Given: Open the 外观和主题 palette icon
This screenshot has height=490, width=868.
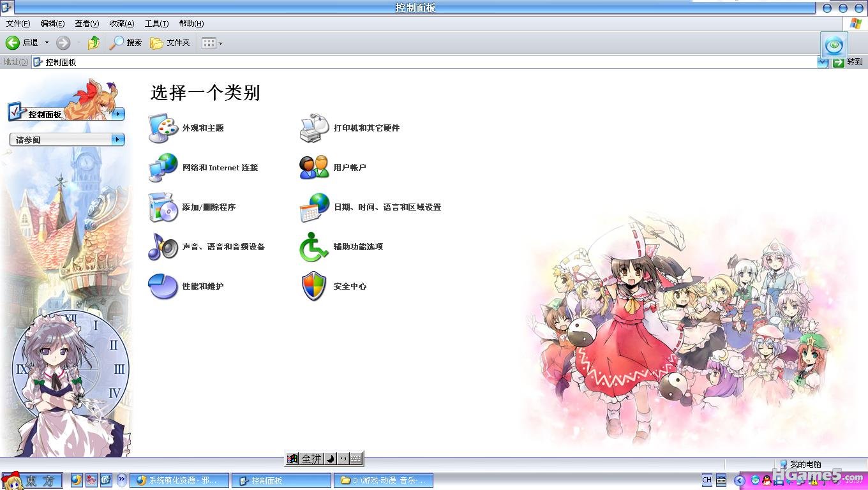Looking at the screenshot, I should coord(163,128).
